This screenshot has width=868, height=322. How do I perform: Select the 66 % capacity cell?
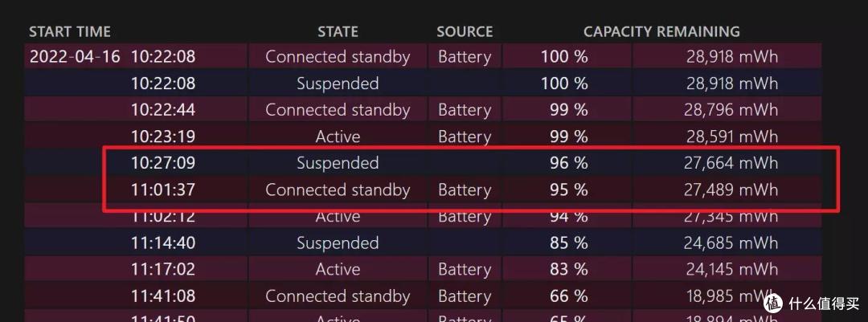(x=569, y=296)
